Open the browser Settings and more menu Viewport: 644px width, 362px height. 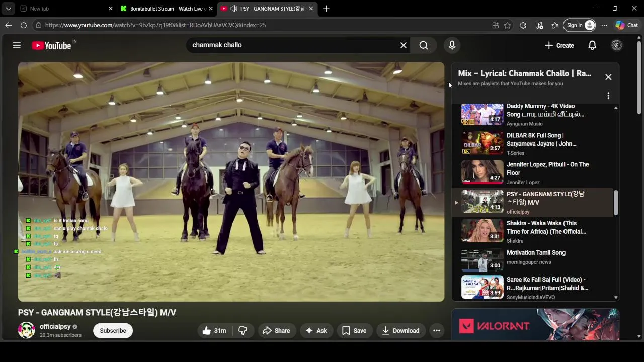(x=604, y=25)
